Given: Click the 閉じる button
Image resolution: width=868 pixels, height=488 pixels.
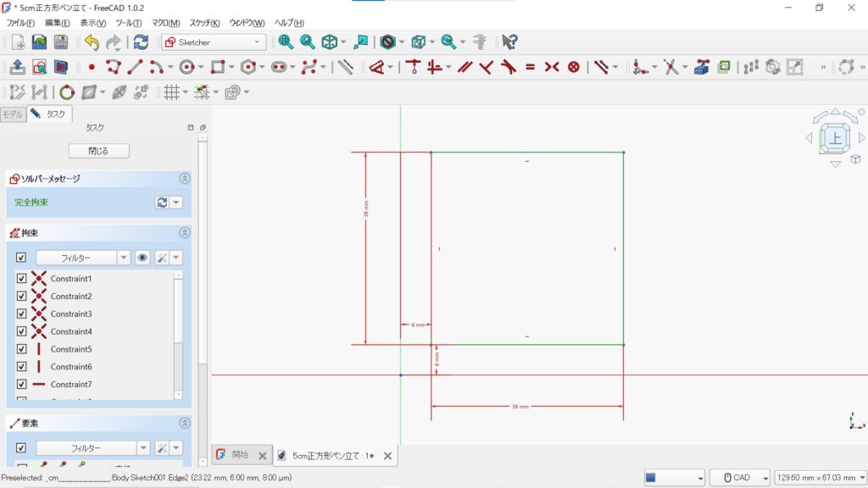Looking at the screenshot, I should pyautogui.click(x=98, y=151).
